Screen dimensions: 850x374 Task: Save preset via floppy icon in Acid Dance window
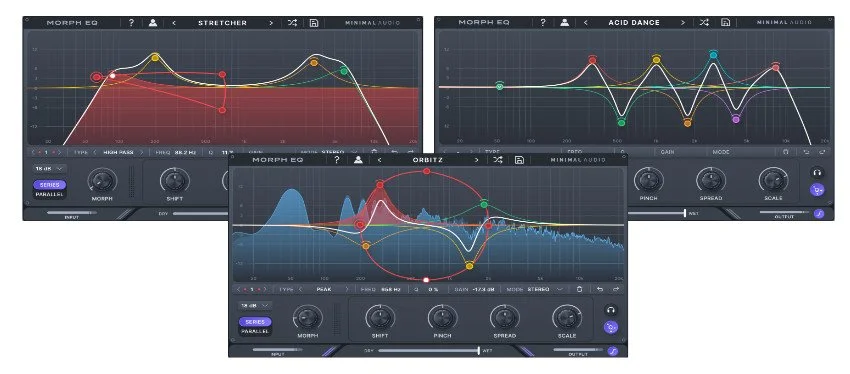[x=725, y=23]
